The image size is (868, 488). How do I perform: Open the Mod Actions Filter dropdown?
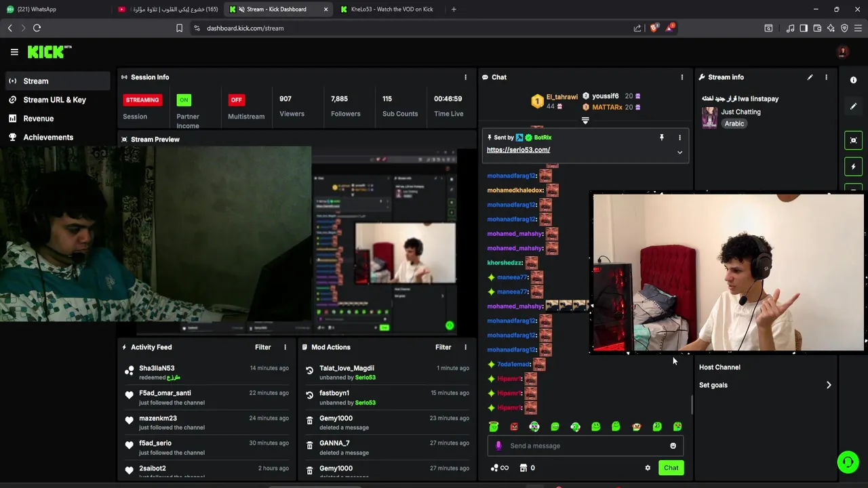coord(443,347)
